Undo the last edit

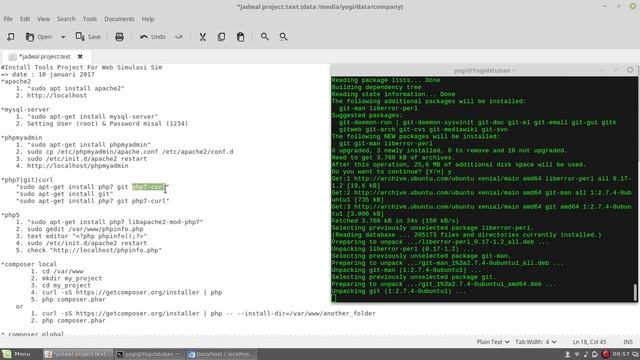coord(153,37)
